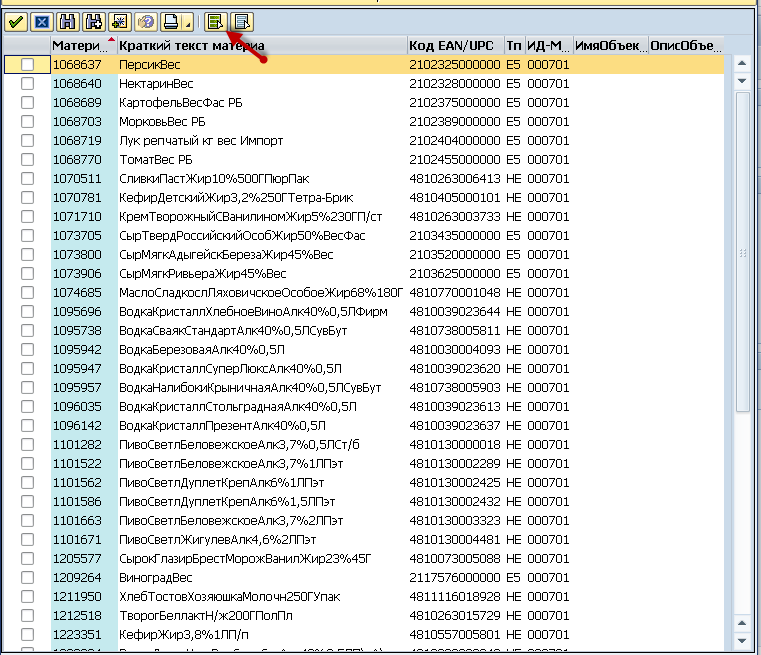Select ХлебТостовХозяюшкаМолочн250ГУпак
This screenshot has height=655, width=761.
[230, 596]
